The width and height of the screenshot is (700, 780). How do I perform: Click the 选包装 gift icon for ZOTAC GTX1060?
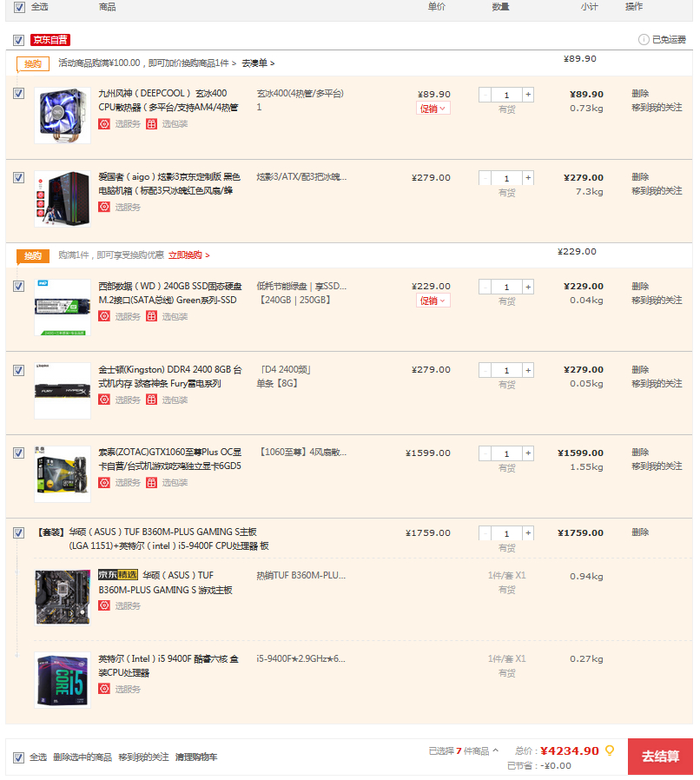click(152, 483)
